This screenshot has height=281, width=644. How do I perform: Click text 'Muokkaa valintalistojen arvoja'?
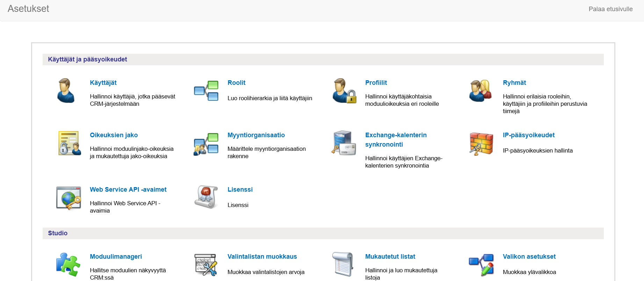(266, 272)
